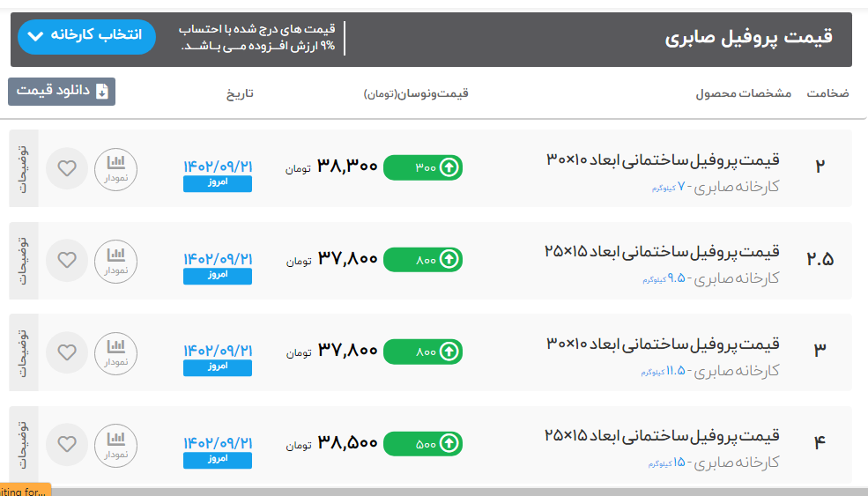Screen dimensions: 868x496
Task: Click امروز date tag on 2.5mm row
Action: click(x=218, y=276)
